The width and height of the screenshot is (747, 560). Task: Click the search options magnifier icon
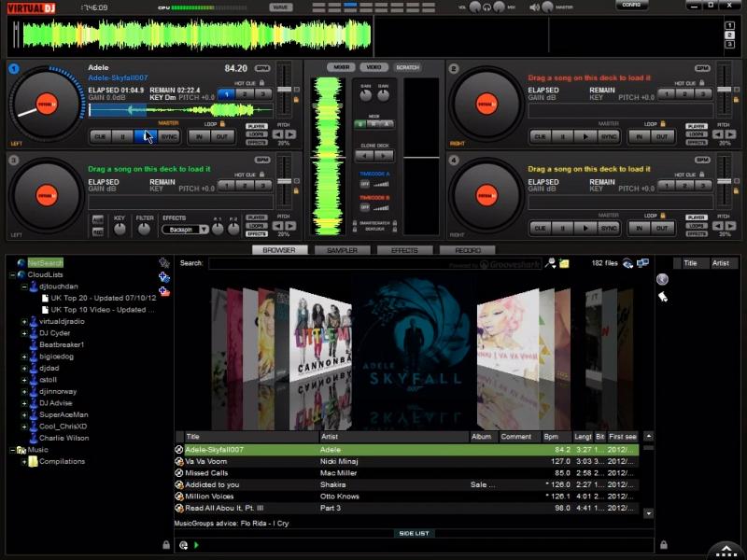pyautogui.click(x=550, y=263)
